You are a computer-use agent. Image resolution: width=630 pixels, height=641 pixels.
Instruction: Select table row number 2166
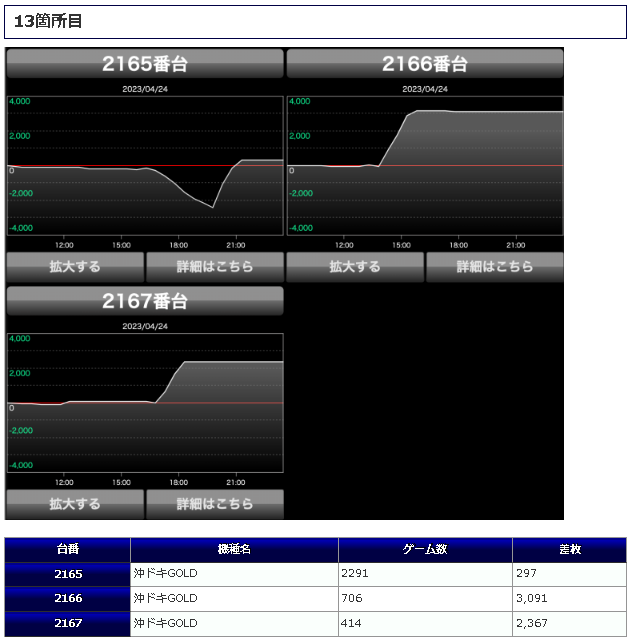(x=67, y=598)
